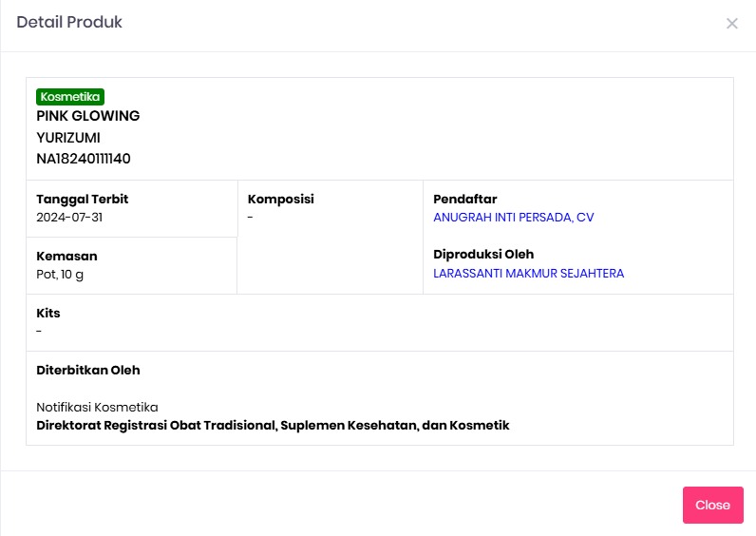Select the product name PINK GLOWING
This screenshot has height=536, width=756.
87,116
